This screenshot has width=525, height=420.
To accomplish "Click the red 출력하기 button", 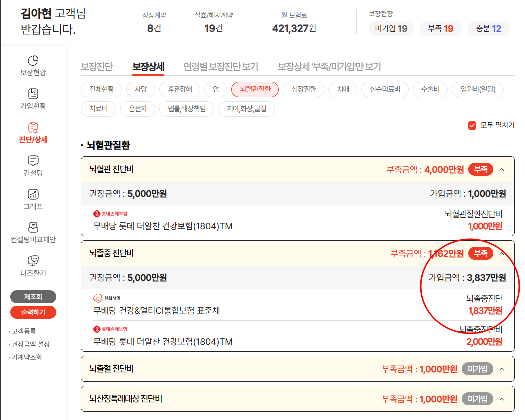I will tap(33, 312).
